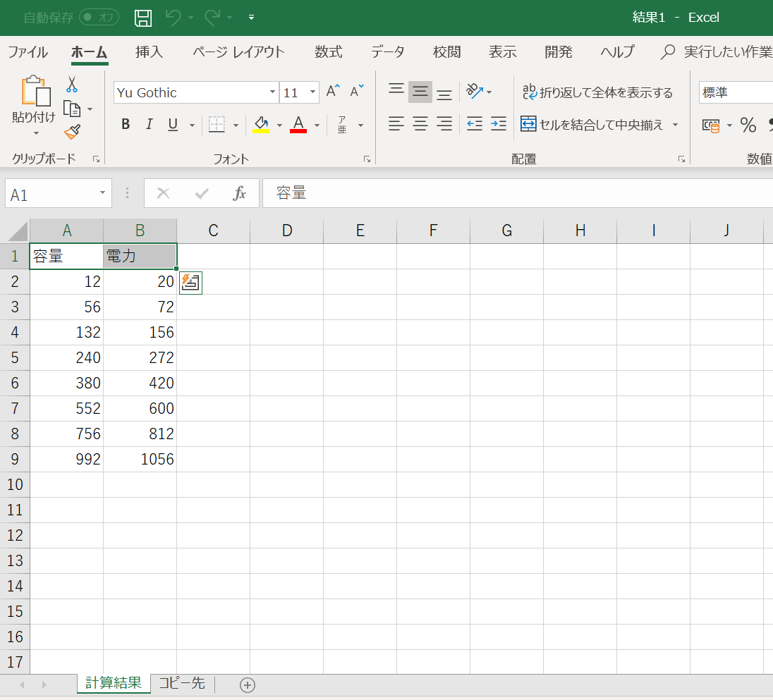Open the fill color palette arrow

tap(279, 125)
